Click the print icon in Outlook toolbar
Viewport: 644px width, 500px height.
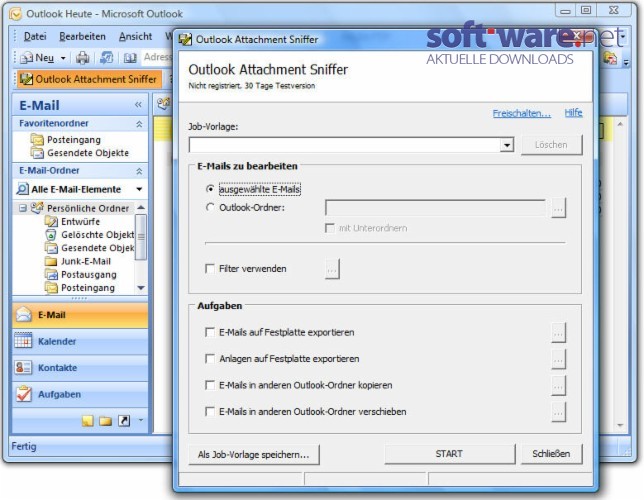pos(82,58)
